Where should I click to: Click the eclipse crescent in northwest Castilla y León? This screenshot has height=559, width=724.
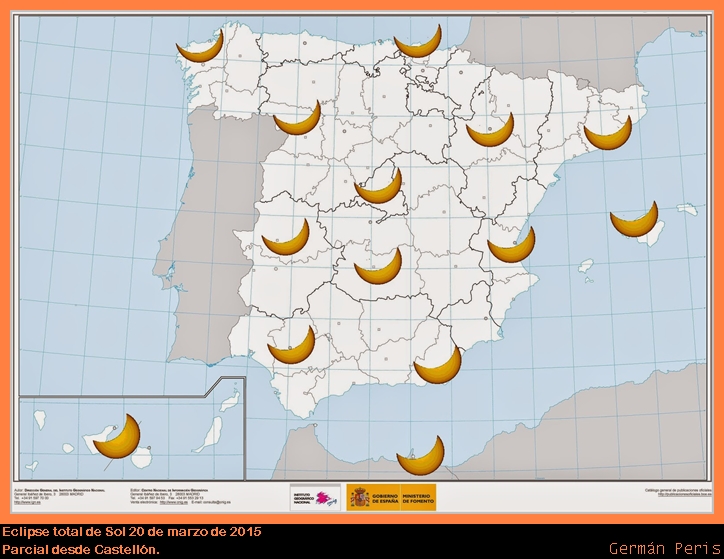[x=297, y=122]
